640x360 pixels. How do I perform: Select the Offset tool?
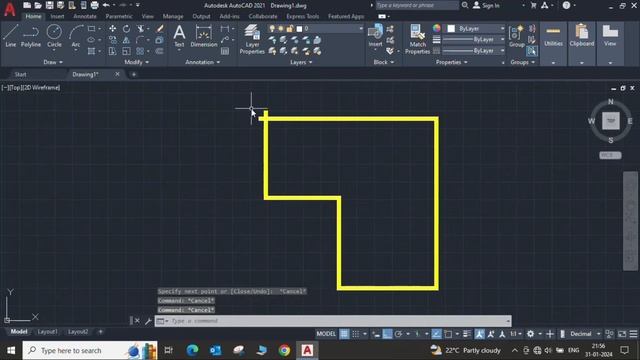(x=160, y=51)
